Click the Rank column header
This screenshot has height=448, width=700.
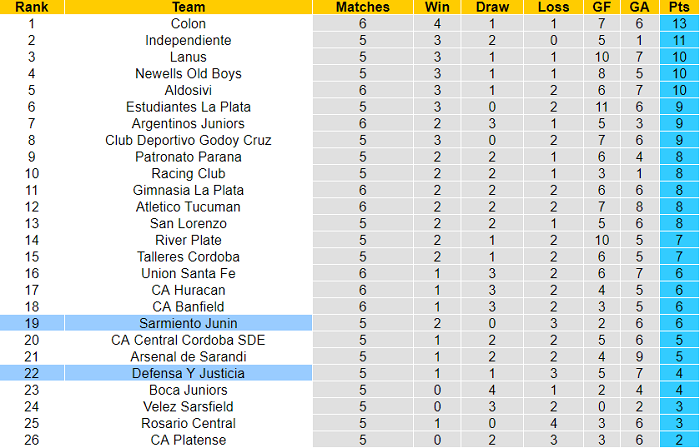[31, 7]
